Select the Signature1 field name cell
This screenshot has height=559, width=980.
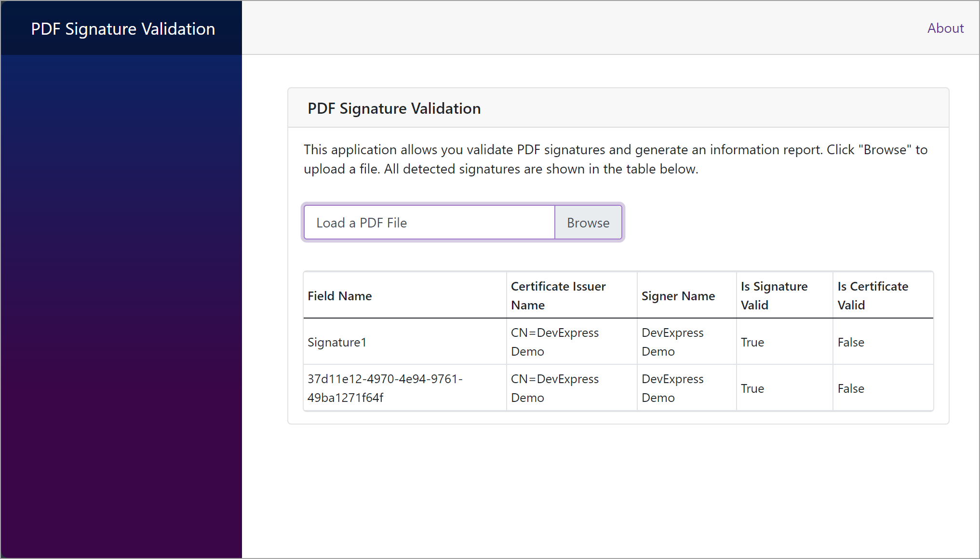click(337, 342)
